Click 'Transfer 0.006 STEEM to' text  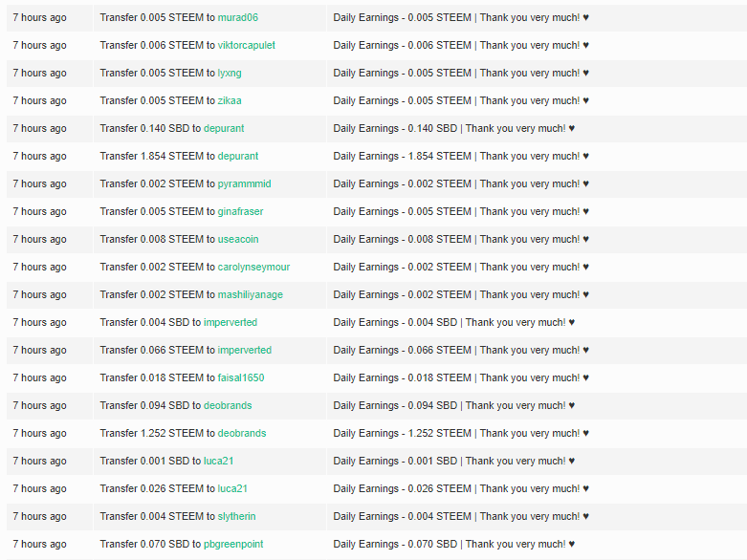click(158, 45)
